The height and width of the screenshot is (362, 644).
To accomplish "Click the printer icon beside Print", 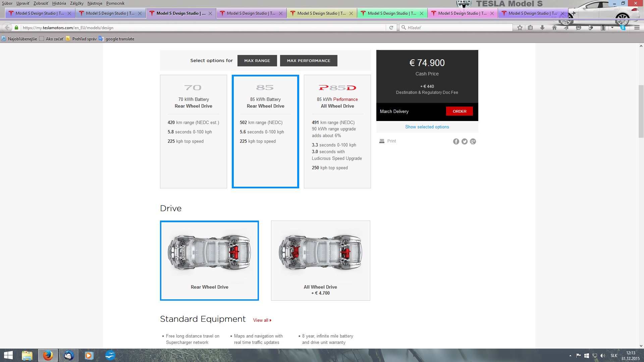I will 382,141.
